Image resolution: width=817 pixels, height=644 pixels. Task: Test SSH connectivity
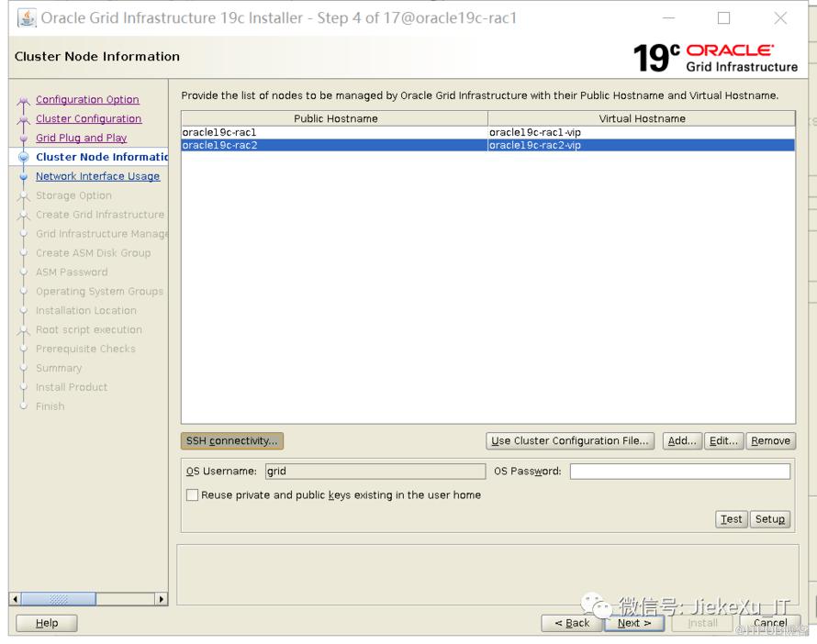pyautogui.click(x=731, y=519)
